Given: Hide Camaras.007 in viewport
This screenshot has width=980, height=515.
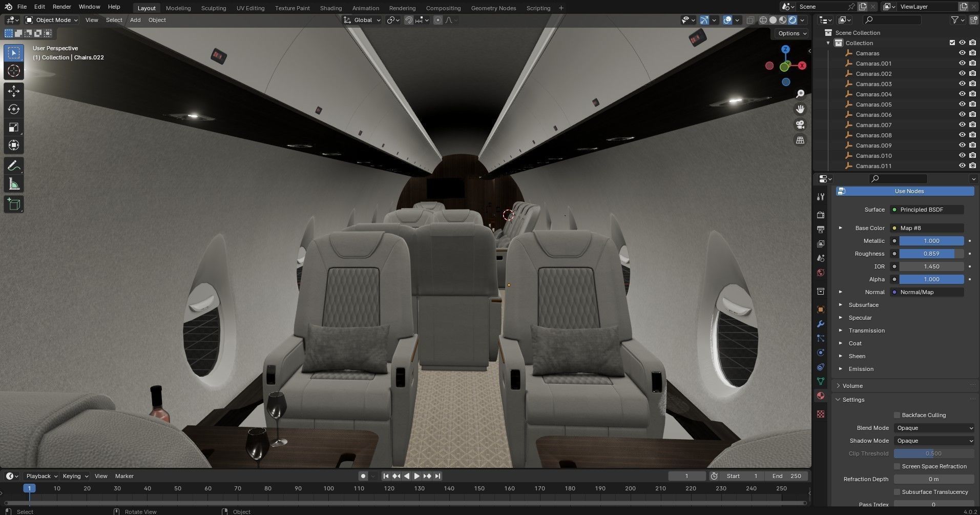Looking at the screenshot, I should (962, 125).
